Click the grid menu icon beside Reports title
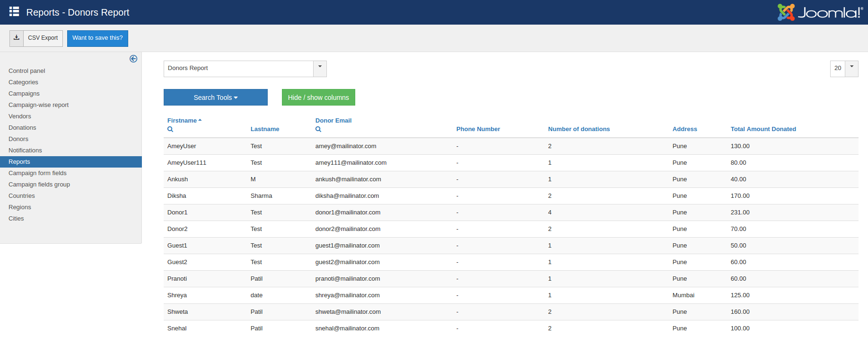 click(14, 12)
